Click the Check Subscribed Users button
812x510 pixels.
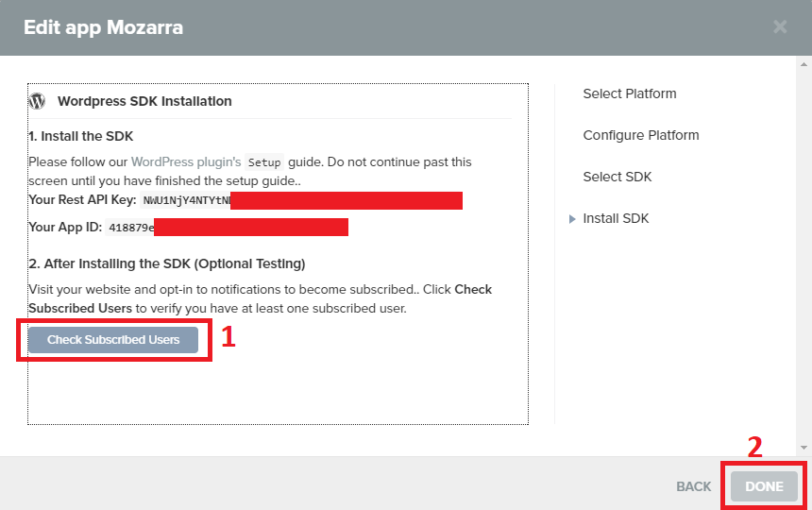point(113,340)
